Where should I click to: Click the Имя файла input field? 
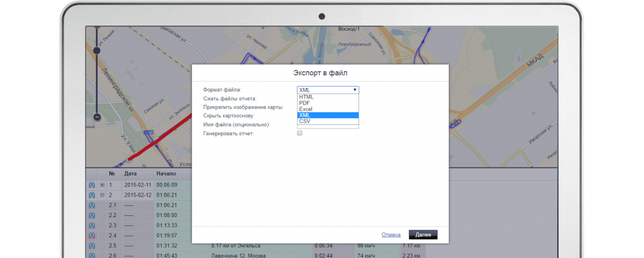328,126
